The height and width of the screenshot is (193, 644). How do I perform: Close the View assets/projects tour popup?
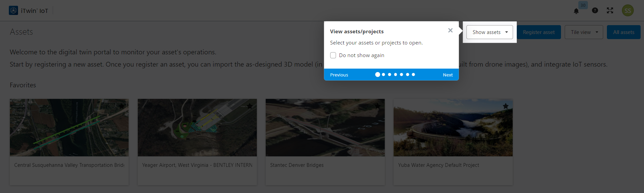point(450,31)
